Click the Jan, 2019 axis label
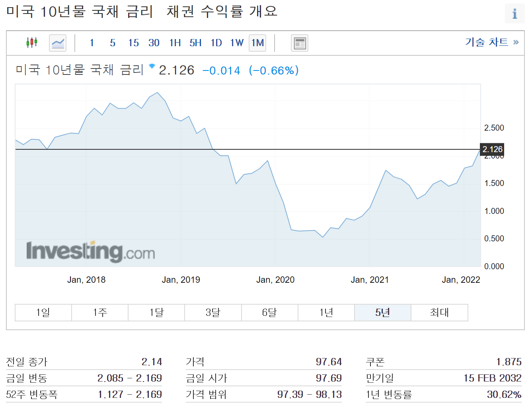532x409 pixels. click(181, 280)
